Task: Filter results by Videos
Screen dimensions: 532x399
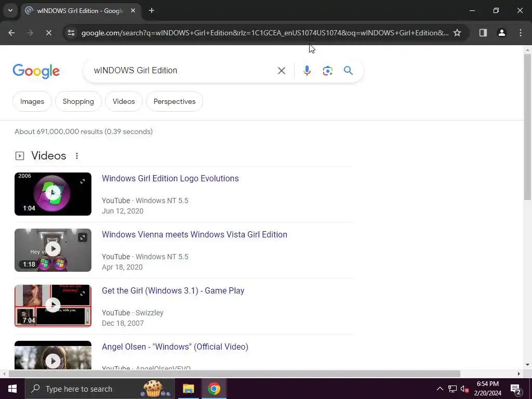Action: point(124,101)
